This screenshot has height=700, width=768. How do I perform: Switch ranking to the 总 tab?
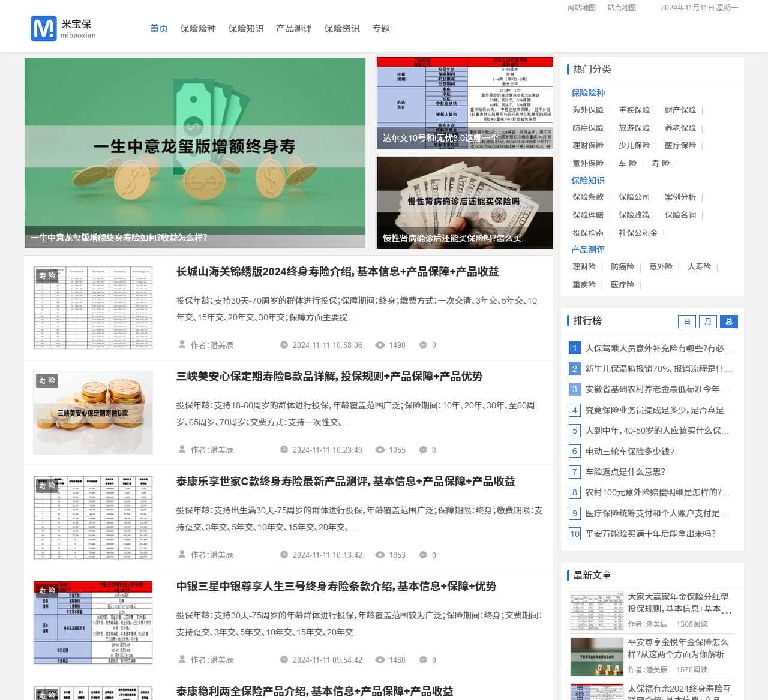point(729,322)
